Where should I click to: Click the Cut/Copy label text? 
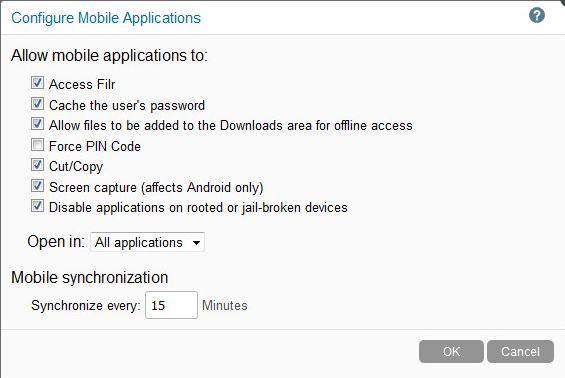76,166
